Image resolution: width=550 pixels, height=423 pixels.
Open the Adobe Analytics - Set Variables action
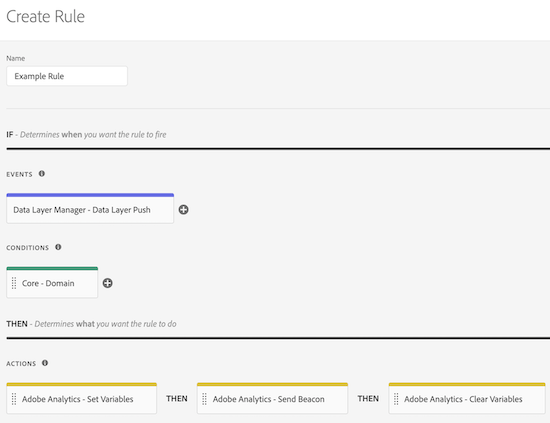tap(81, 398)
